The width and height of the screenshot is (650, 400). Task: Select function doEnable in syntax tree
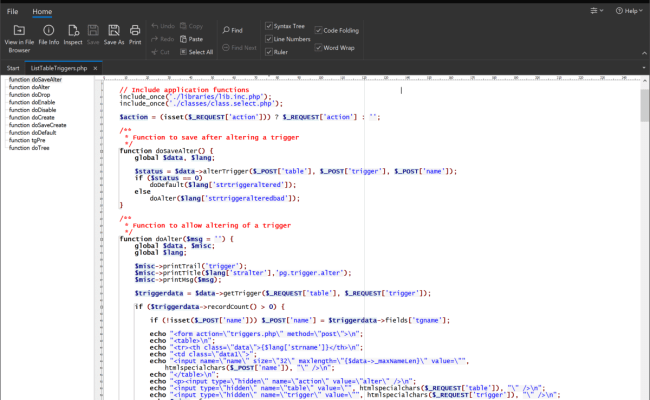(32, 102)
